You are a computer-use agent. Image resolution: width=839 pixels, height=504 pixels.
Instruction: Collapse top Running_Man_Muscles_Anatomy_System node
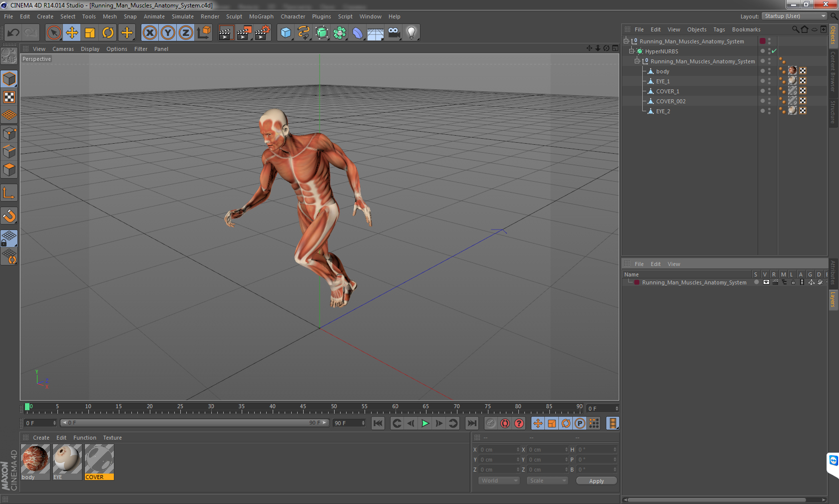click(626, 41)
